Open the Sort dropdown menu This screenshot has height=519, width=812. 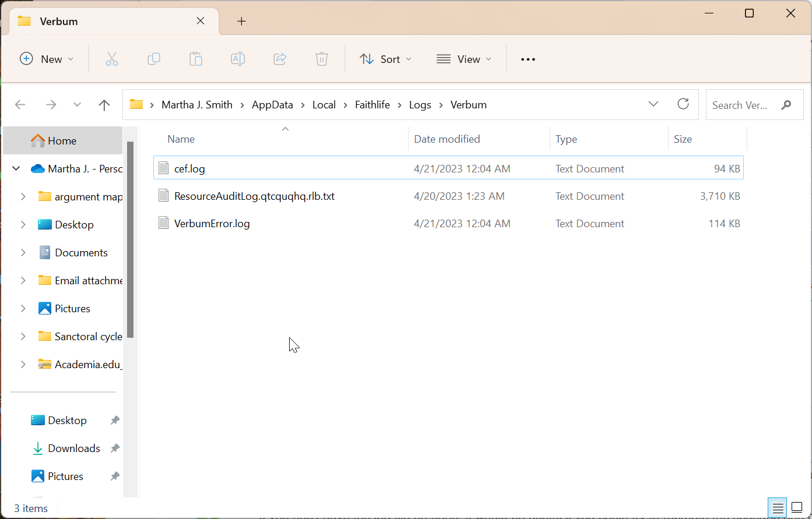coord(386,59)
